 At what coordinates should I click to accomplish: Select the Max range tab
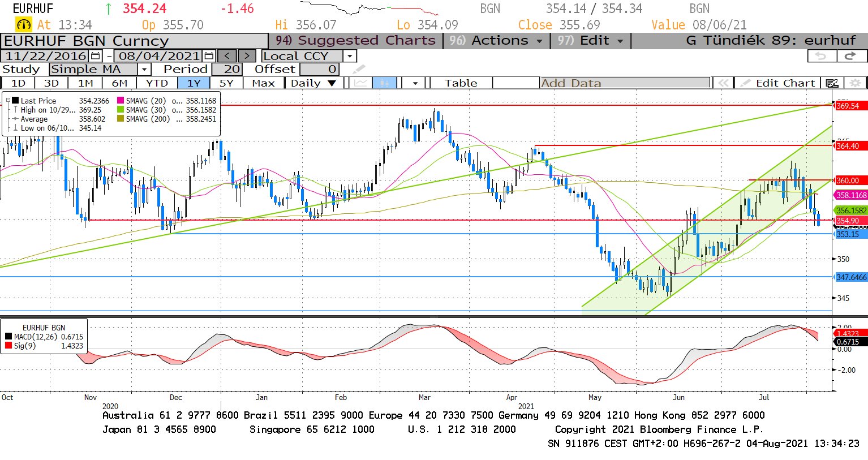coord(263,83)
